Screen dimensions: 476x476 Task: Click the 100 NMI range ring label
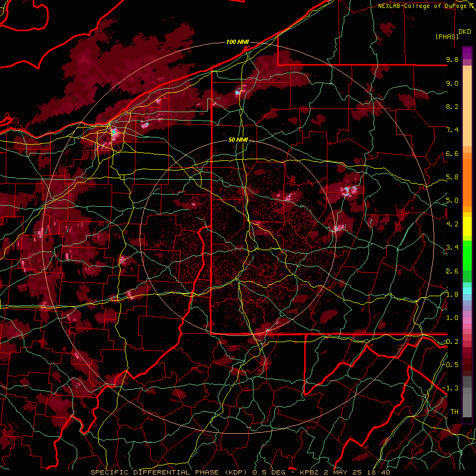237,42
